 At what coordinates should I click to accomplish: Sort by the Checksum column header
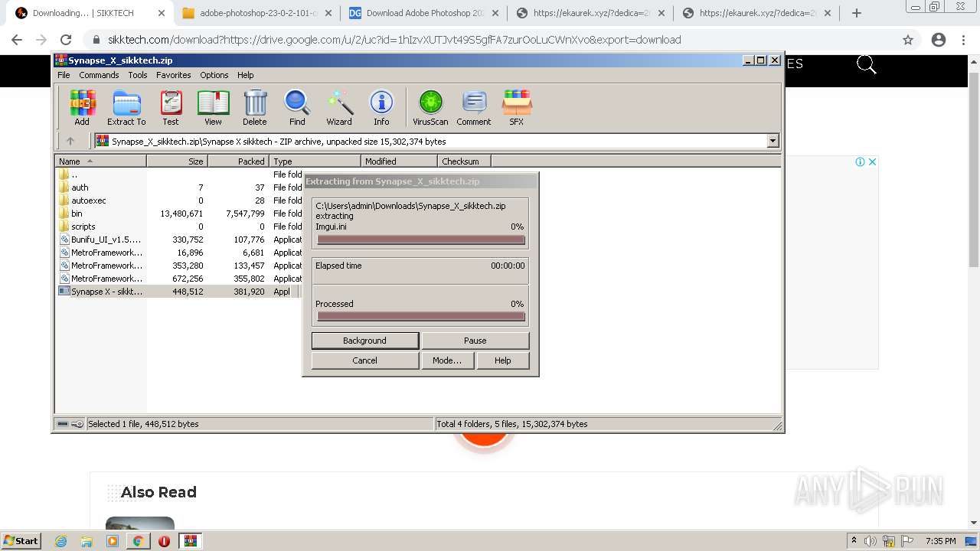coord(464,161)
